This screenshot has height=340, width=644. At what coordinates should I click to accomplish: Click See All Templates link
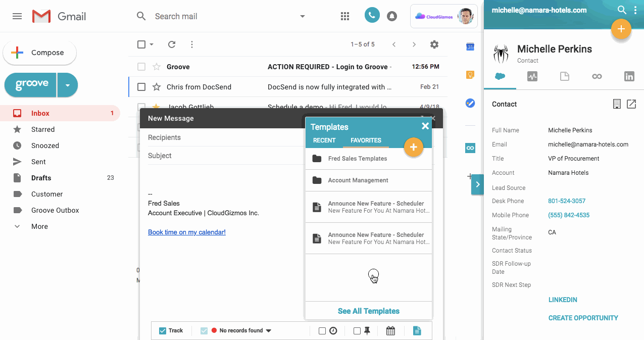369,311
